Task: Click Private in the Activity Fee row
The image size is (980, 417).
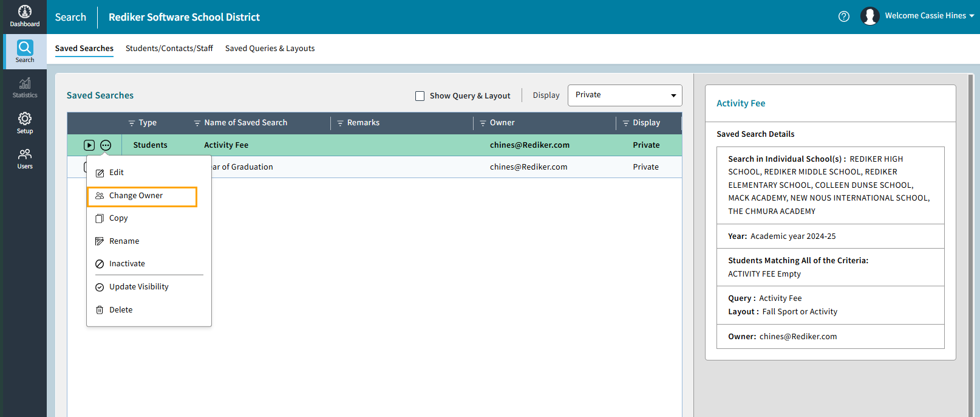Action: (646, 145)
